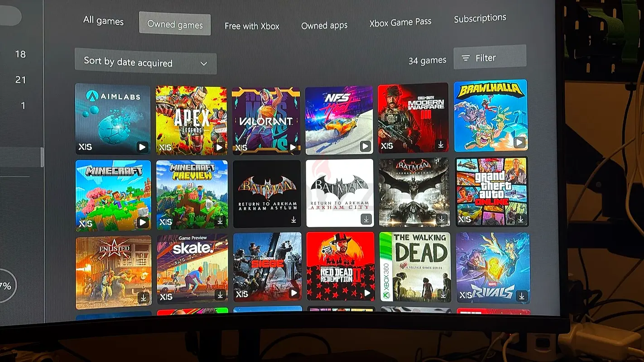
Task: Click the sidebar count "21"
Action: [20, 80]
